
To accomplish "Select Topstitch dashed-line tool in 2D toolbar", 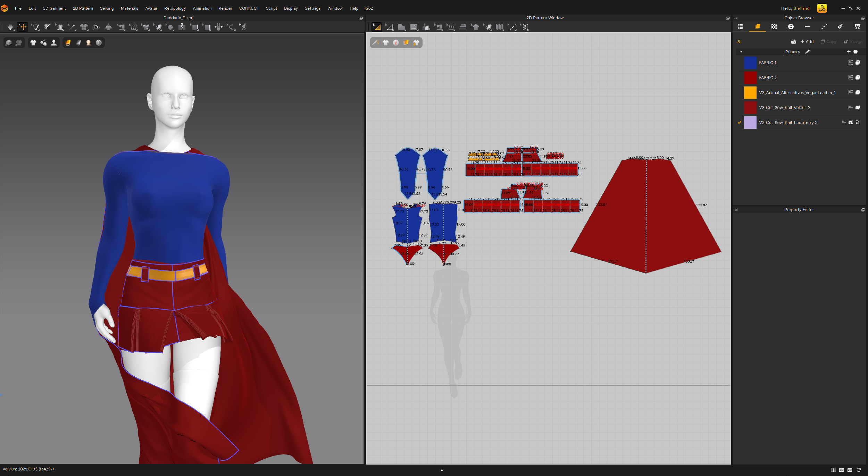I will tap(512, 27).
